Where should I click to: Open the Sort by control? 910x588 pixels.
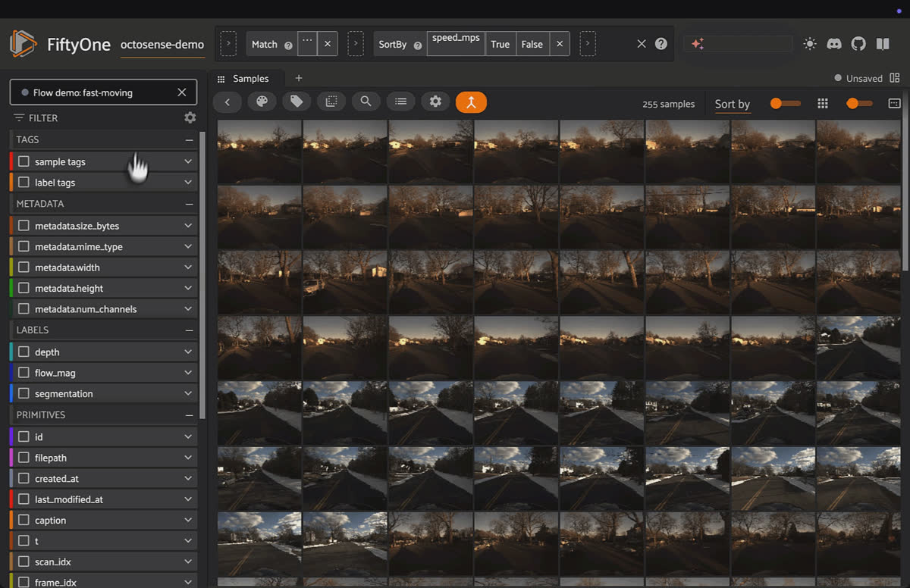(x=733, y=105)
